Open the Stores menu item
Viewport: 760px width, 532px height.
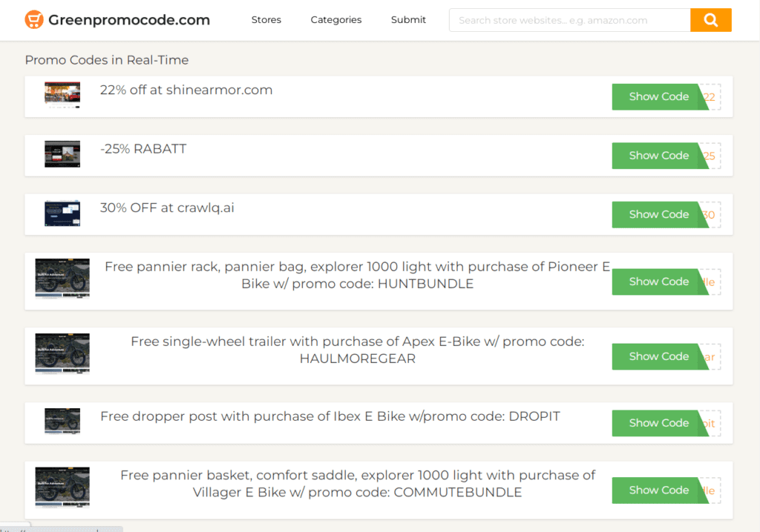[x=266, y=20]
